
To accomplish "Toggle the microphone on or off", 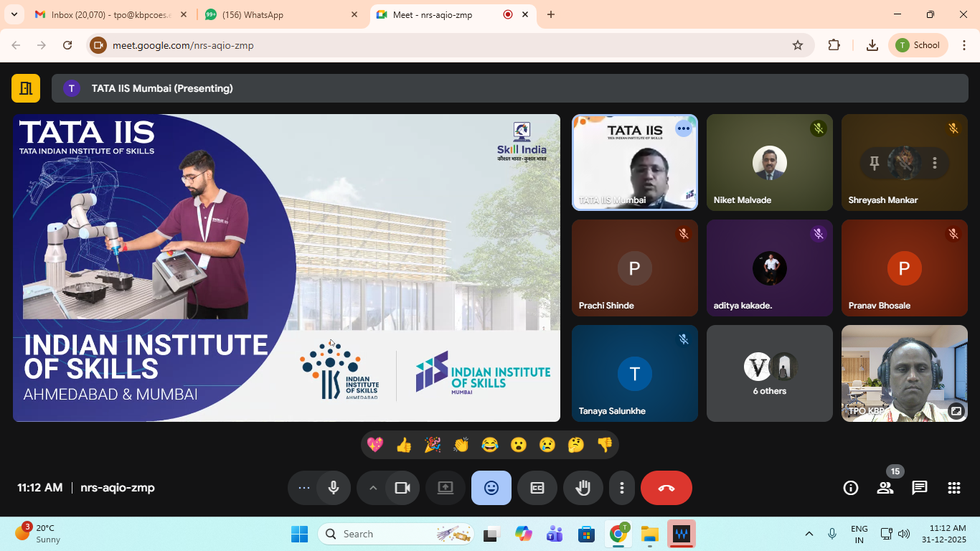I will 333,488.
